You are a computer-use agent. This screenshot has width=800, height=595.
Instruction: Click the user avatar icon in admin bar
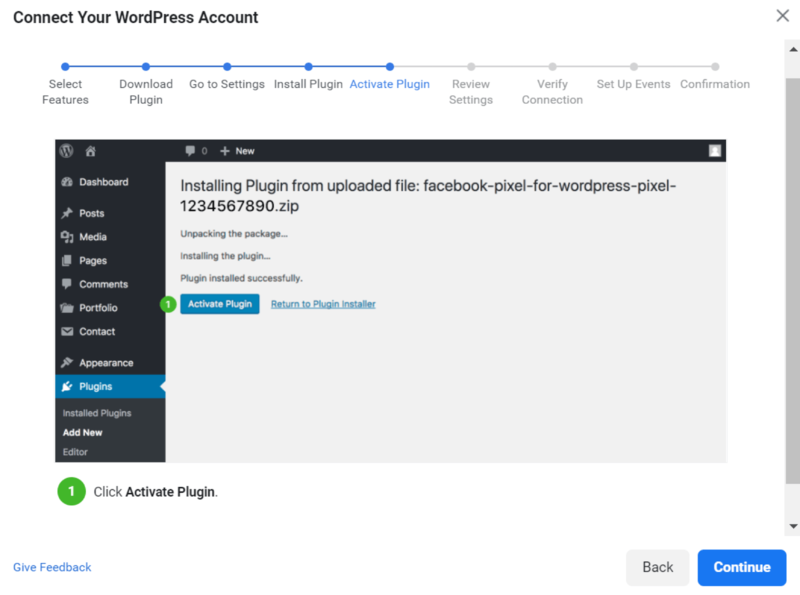pyautogui.click(x=715, y=151)
